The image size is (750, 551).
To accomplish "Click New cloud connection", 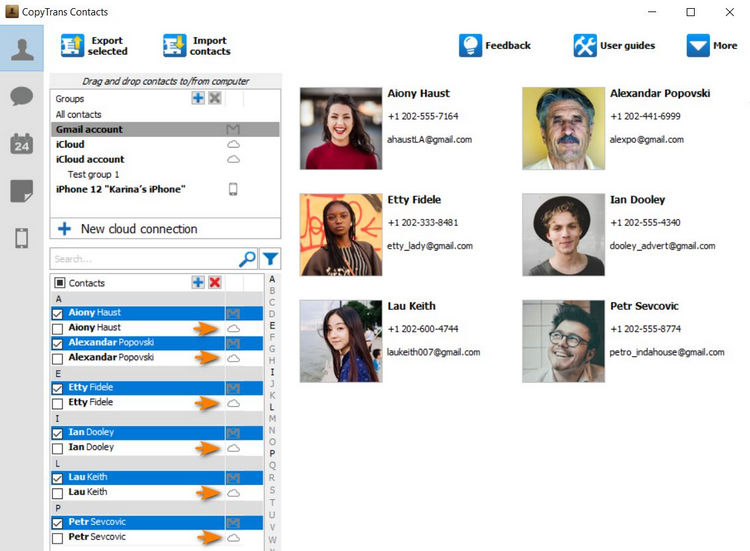I will click(x=165, y=229).
